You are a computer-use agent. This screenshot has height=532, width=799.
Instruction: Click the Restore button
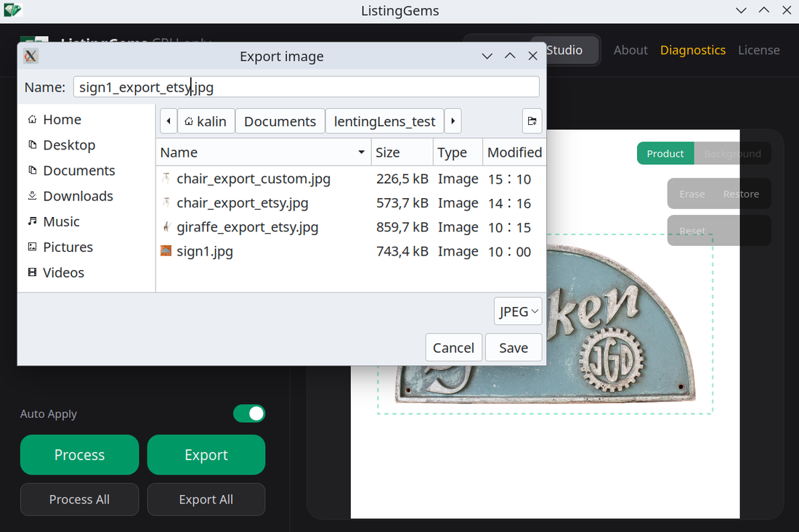pos(741,194)
